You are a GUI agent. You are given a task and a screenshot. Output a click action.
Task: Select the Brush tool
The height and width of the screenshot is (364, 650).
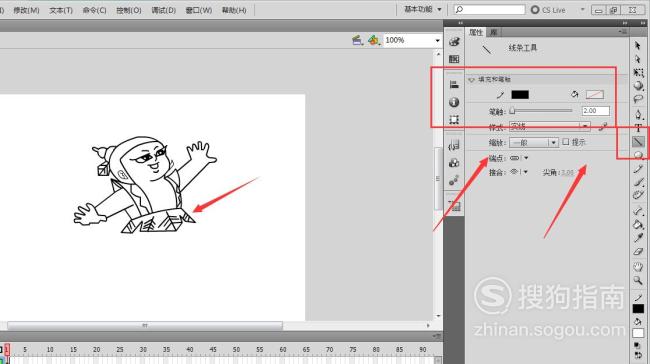tap(638, 182)
